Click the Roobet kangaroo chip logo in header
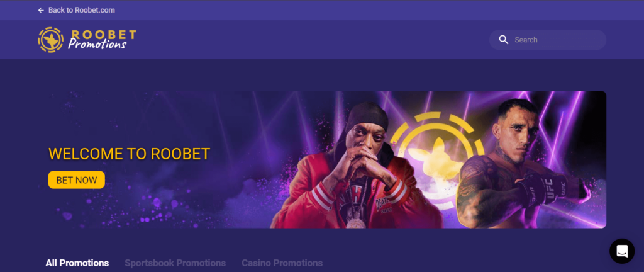Screen dimensions: 644x272 (x=50, y=40)
